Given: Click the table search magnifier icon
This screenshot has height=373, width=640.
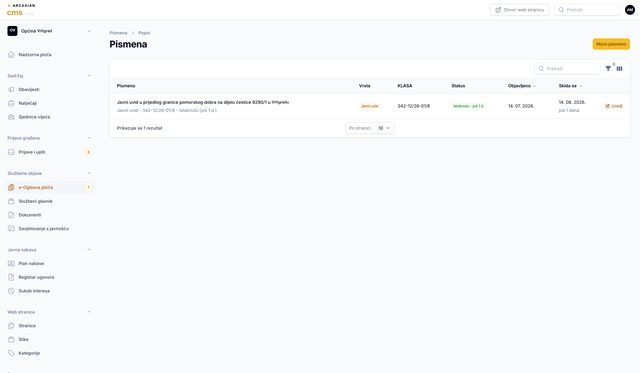Looking at the screenshot, I should [541, 69].
